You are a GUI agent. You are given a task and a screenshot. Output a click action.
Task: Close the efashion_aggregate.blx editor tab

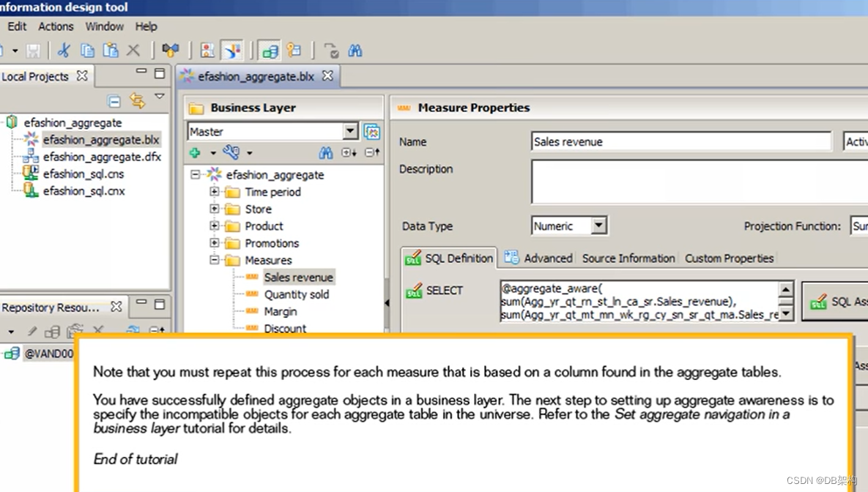327,76
